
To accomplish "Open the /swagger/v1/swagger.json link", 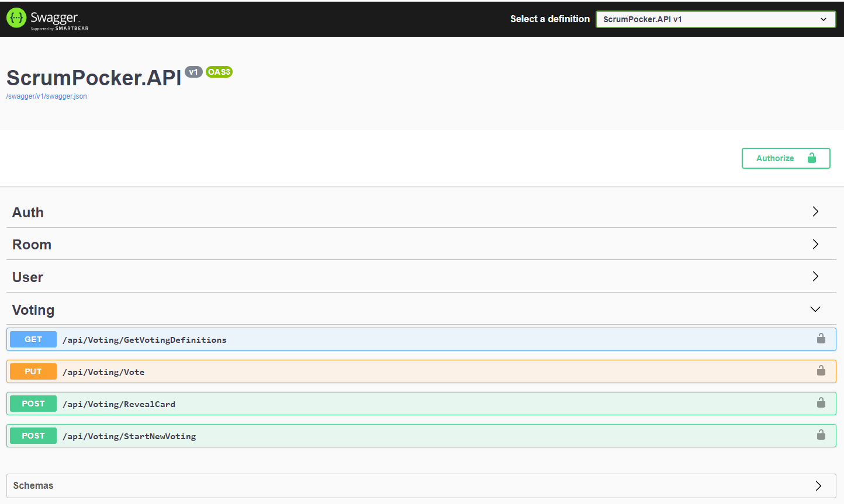I will 46,96.
